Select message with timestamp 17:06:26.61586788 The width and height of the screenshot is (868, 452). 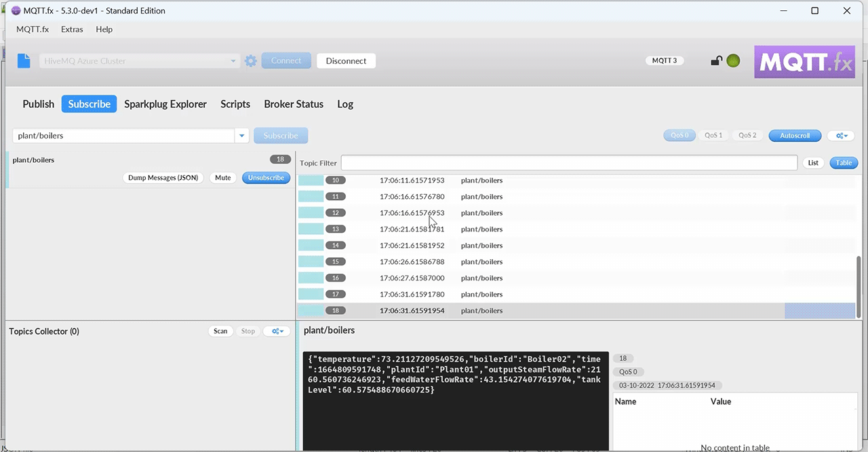coord(576,262)
